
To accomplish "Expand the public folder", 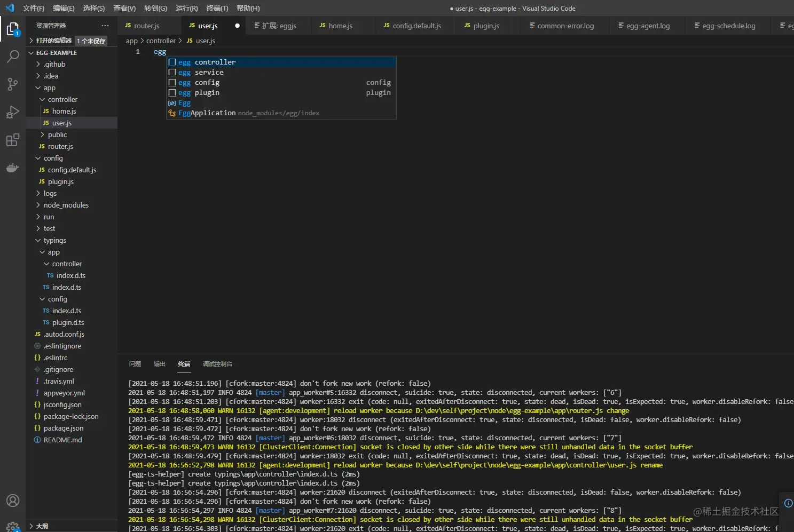I will pos(72,134).
